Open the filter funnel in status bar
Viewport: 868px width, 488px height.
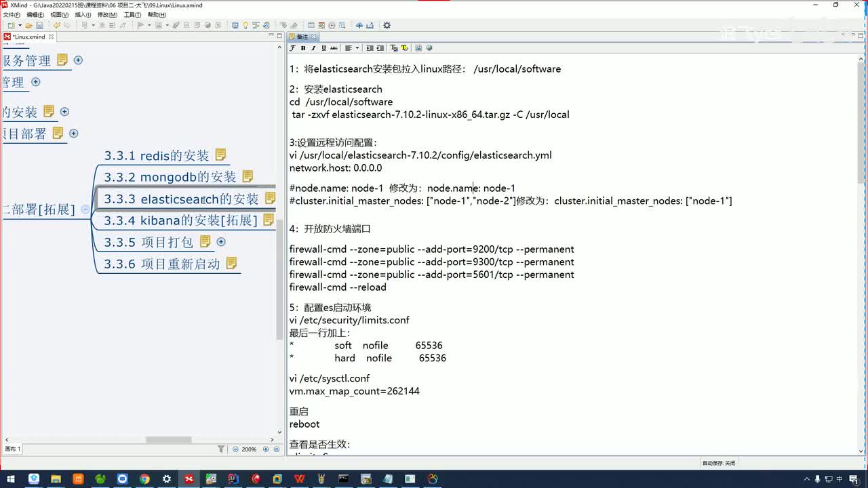pyautogui.click(x=221, y=449)
